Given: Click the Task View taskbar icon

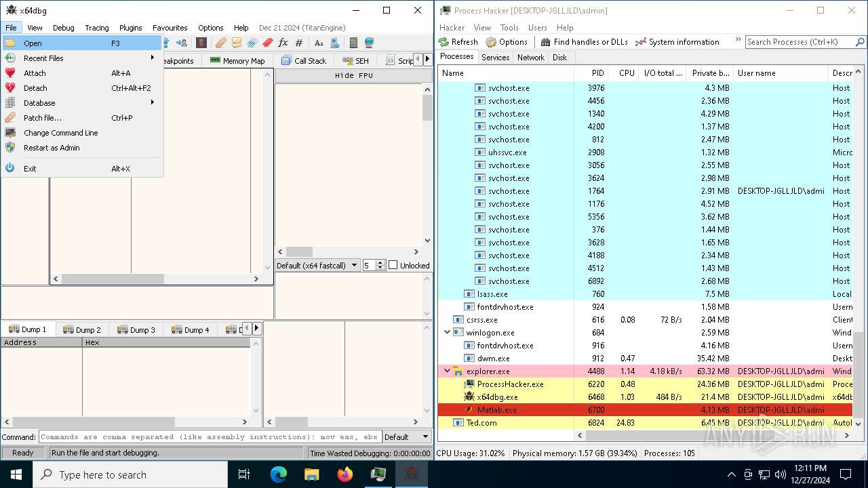Looking at the screenshot, I should pos(244,474).
